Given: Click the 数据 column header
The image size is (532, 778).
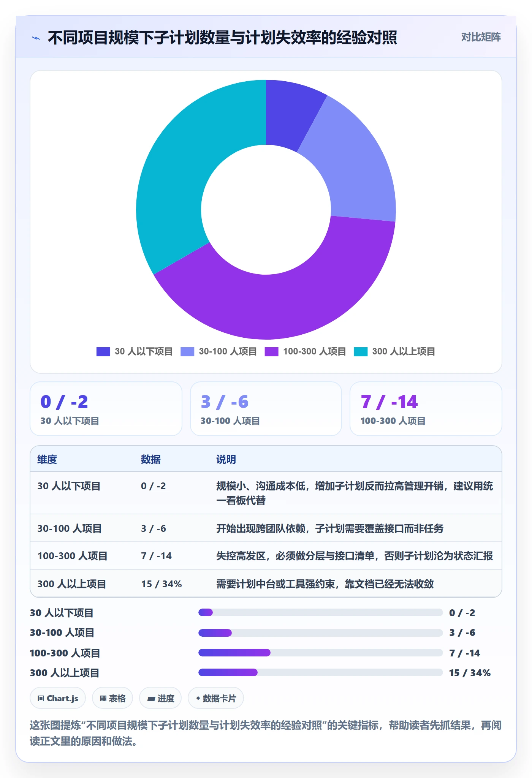Looking at the screenshot, I should click(150, 459).
